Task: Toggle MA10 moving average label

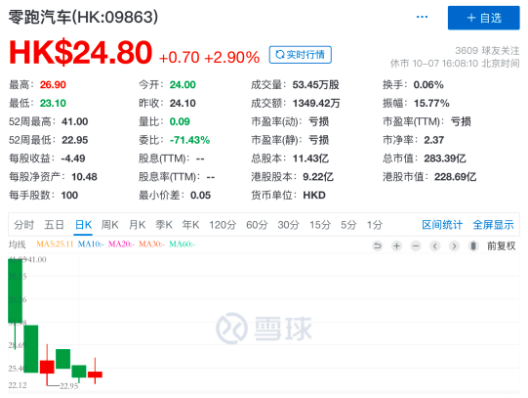Action: tap(91, 244)
